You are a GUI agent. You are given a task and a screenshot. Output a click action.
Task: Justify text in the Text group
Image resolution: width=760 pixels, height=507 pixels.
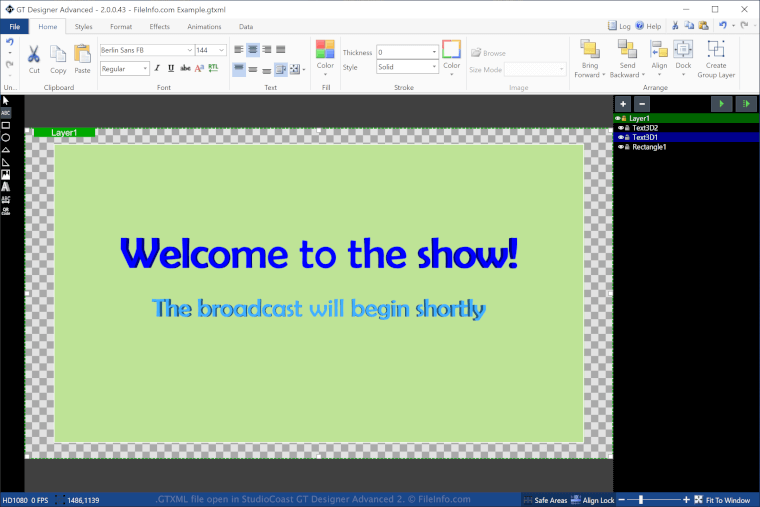coord(281,49)
